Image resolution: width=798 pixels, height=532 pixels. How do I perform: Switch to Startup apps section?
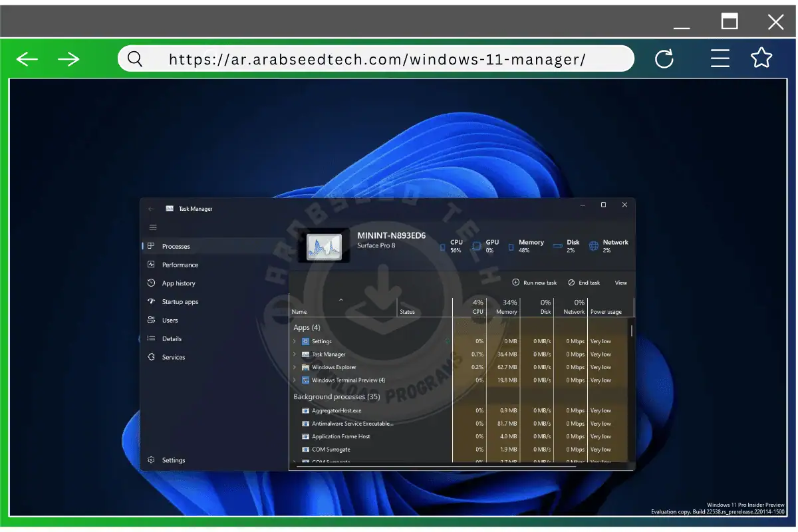[x=180, y=302]
